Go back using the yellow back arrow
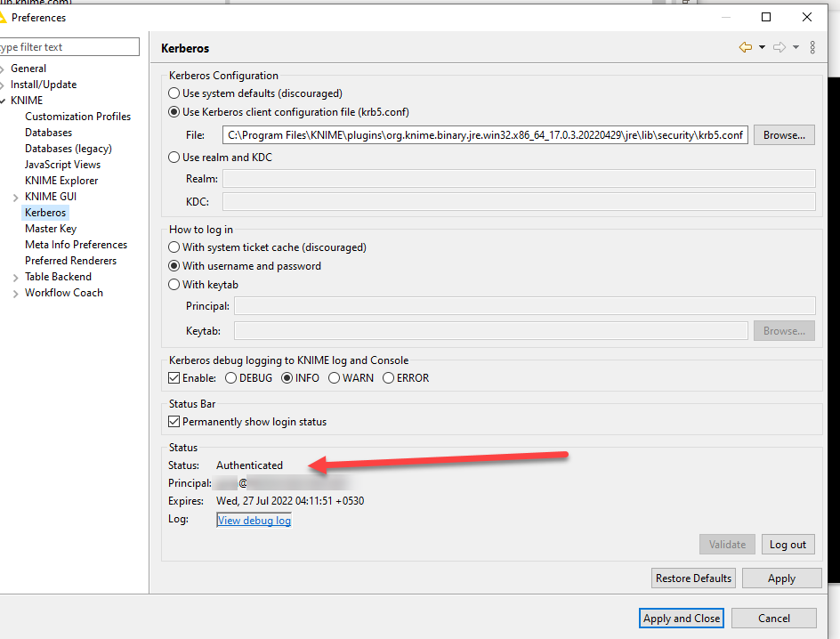Viewport: 840px width, 639px height. click(745, 48)
